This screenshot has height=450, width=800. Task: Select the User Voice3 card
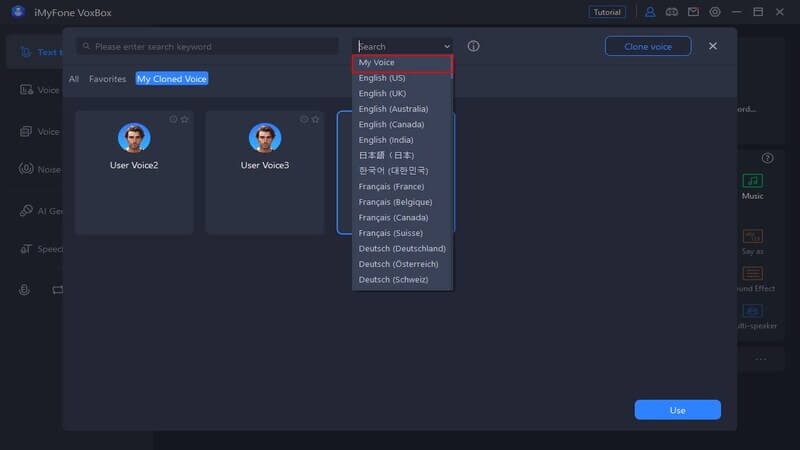[265, 172]
